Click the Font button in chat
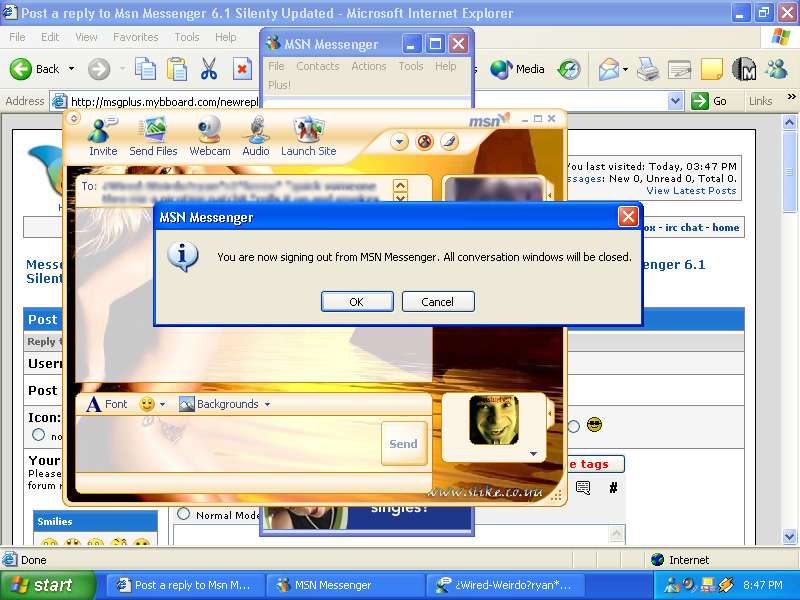 (x=107, y=404)
